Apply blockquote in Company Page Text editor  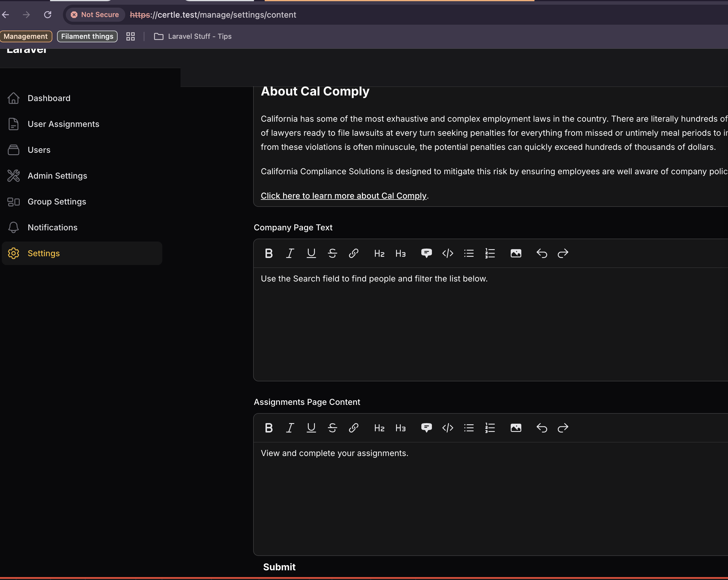426,253
